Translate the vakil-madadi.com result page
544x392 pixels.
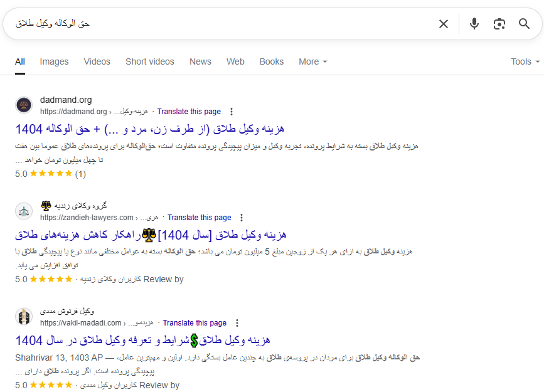(x=195, y=323)
